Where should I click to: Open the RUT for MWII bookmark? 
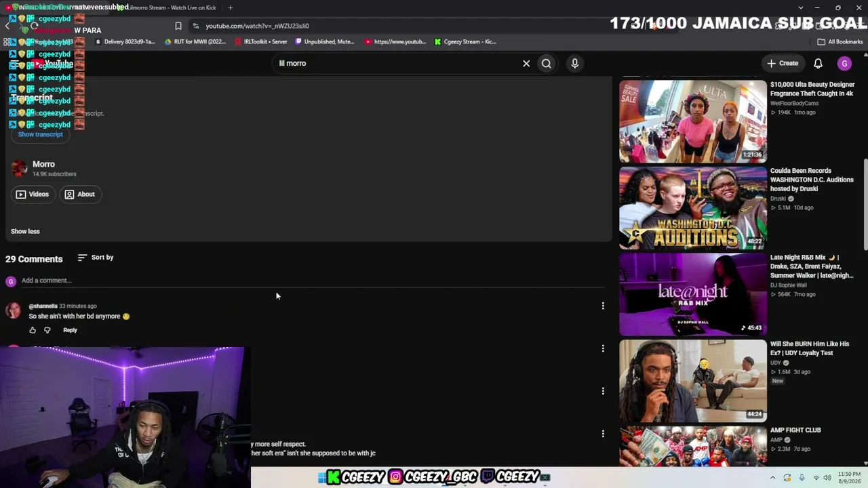(x=195, y=41)
